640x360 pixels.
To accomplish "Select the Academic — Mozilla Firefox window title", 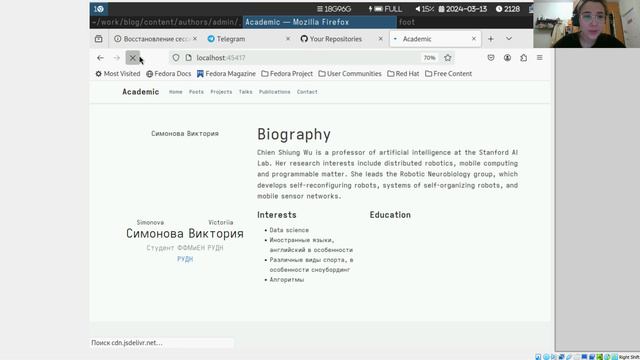I will pyautogui.click(x=320, y=22).
